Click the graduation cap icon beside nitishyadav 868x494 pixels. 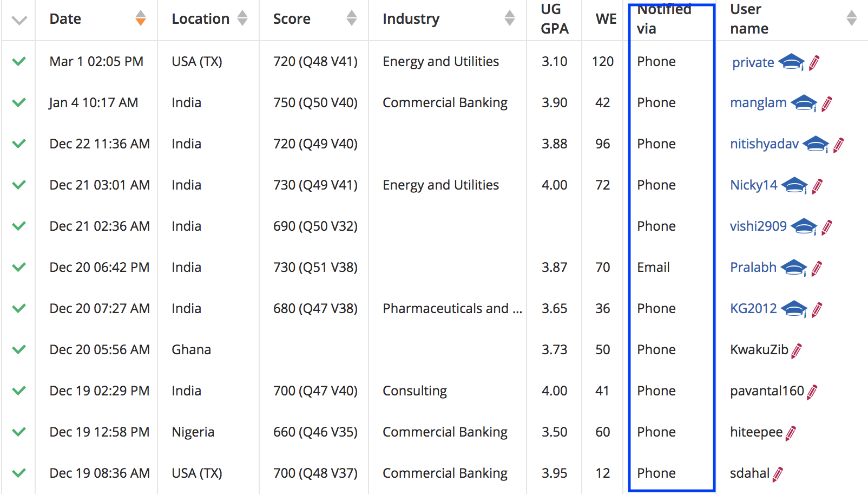point(817,144)
